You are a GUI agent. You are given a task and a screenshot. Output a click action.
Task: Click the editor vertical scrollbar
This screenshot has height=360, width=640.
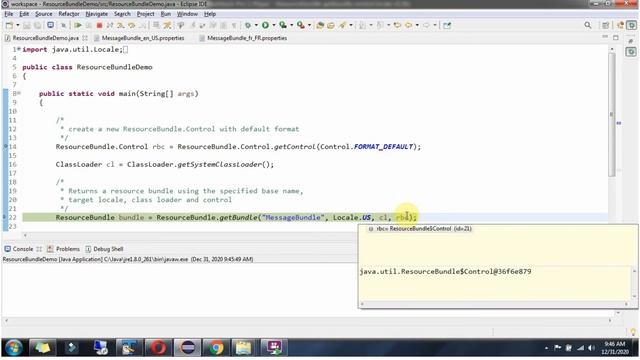611,115
